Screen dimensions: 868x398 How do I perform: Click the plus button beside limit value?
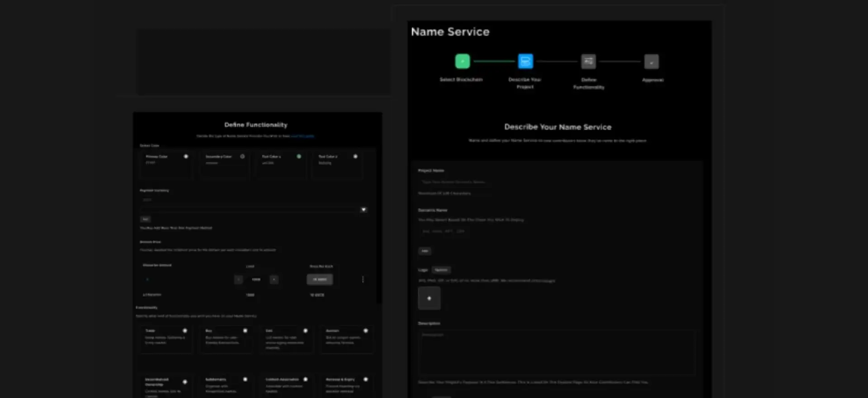(274, 280)
